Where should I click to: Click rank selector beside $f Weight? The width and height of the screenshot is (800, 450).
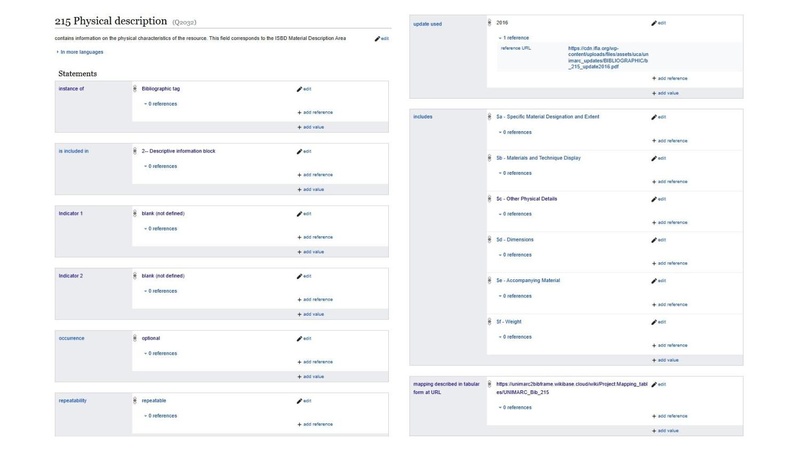[x=489, y=322]
